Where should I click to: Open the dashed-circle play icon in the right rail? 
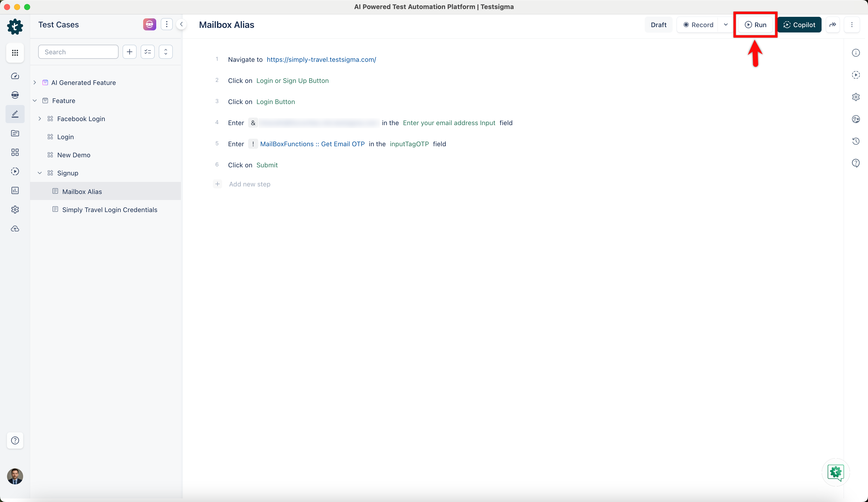pyautogui.click(x=856, y=75)
